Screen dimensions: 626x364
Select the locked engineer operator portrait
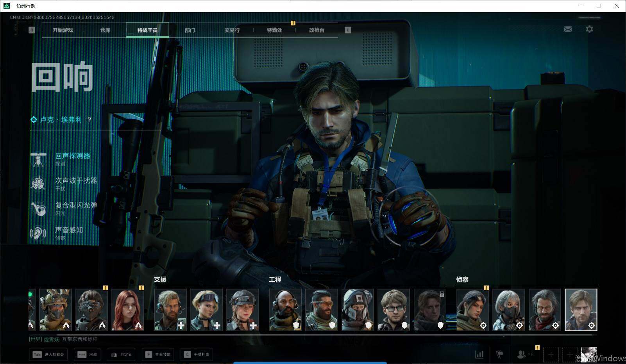pos(430,310)
